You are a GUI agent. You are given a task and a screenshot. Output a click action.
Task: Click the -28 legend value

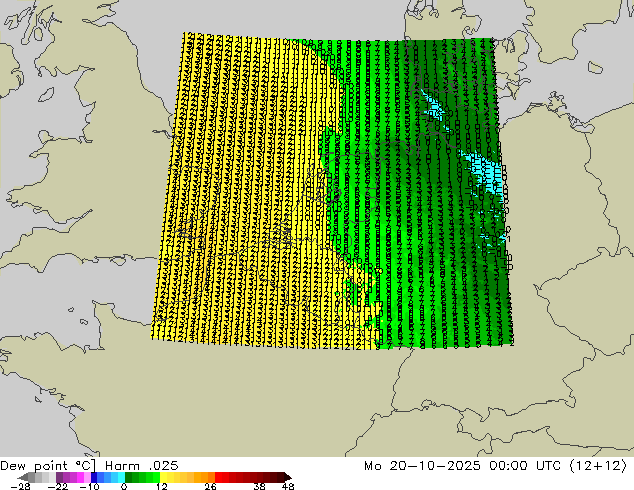pos(20,486)
